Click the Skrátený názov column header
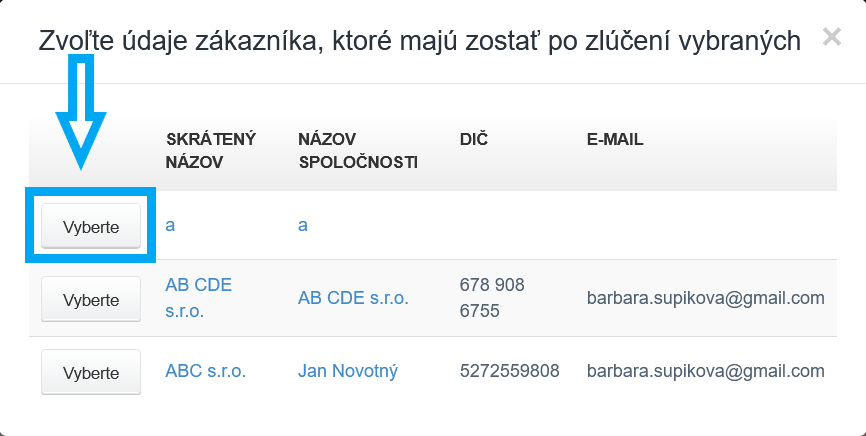 click(x=210, y=150)
